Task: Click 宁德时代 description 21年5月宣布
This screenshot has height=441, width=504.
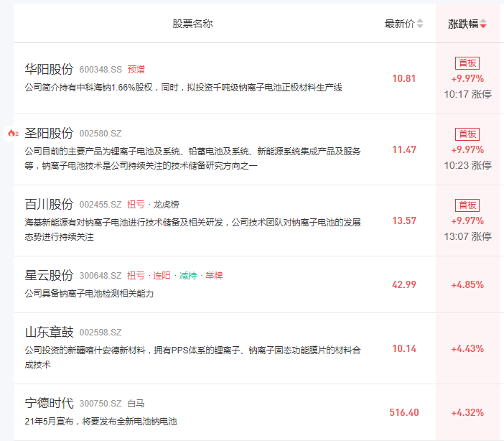Action: (x=101, y=422)
